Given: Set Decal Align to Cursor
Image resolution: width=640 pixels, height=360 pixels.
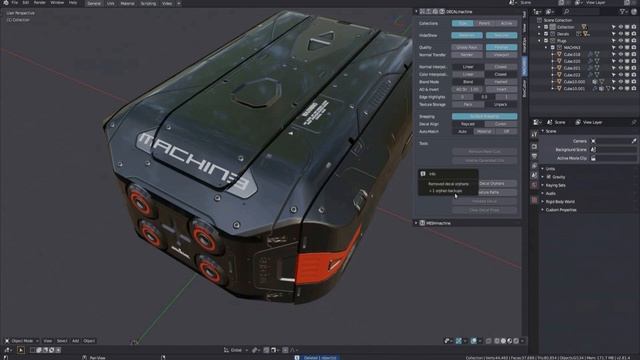Looking at the screenshot, I should (501, 124).
